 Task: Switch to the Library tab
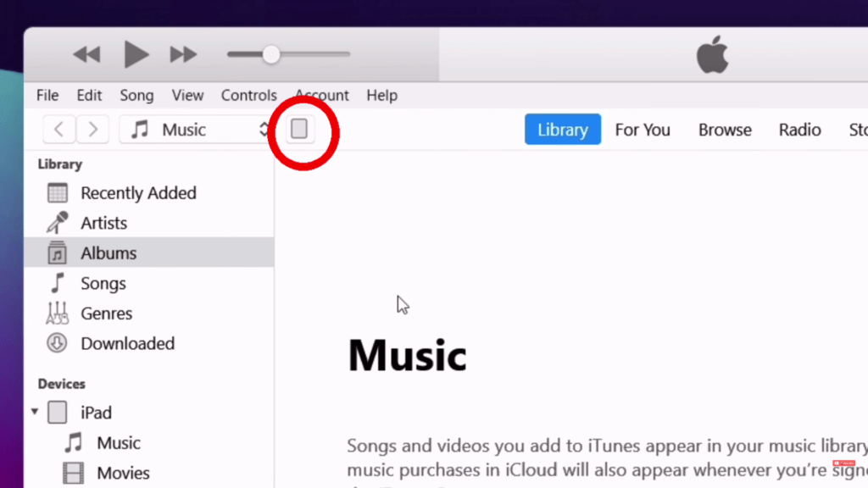[x=563, y=130]
